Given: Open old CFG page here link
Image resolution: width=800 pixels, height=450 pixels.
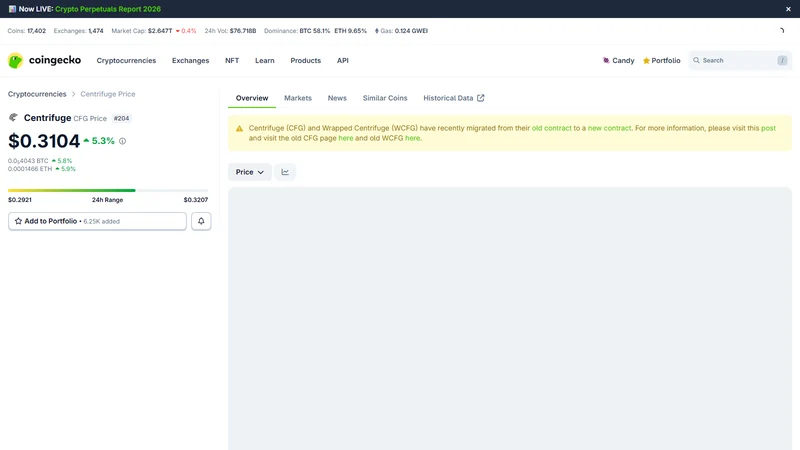Looking at the screenshot, I should 345,138.
